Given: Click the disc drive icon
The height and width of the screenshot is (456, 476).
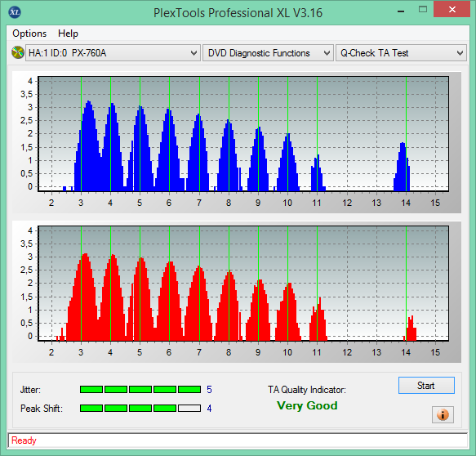Looking at the screenshot, I should click(x=18, y=52).
